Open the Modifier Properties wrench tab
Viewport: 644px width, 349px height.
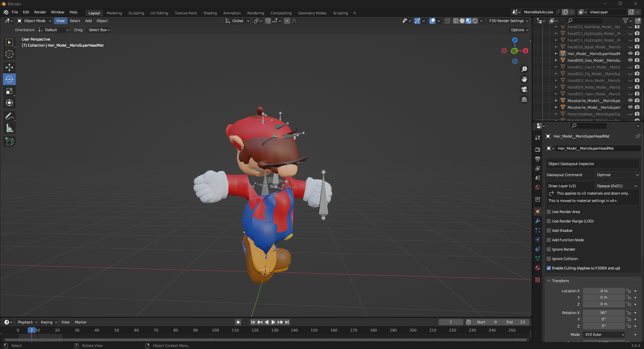[x=537, y=221]
